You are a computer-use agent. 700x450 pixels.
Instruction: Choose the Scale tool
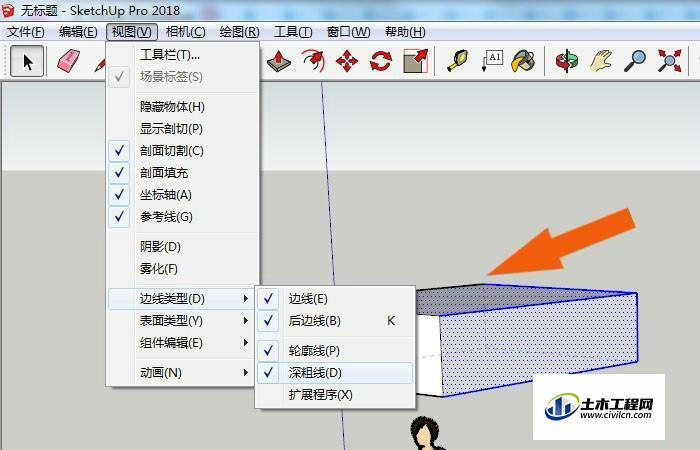(416, 61)
